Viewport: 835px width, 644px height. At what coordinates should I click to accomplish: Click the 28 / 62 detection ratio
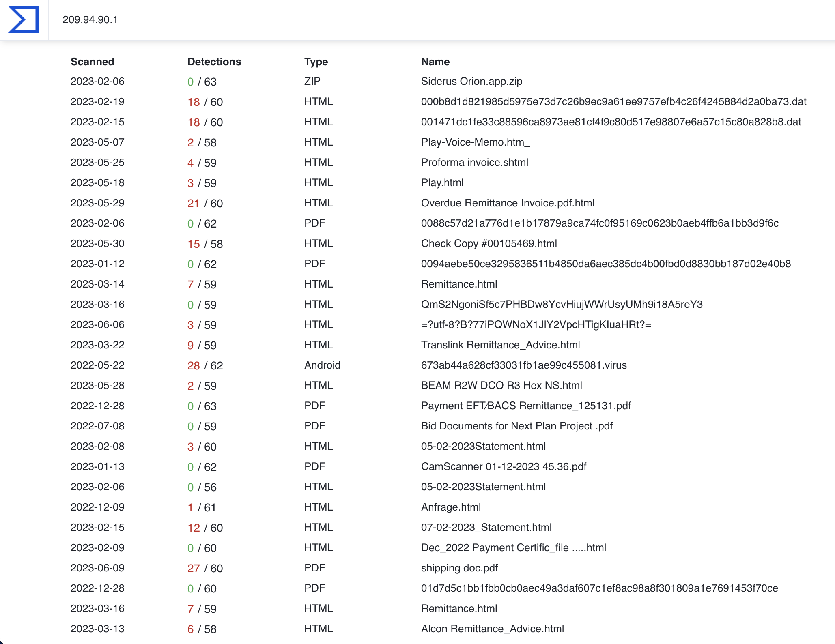(205, 365)
